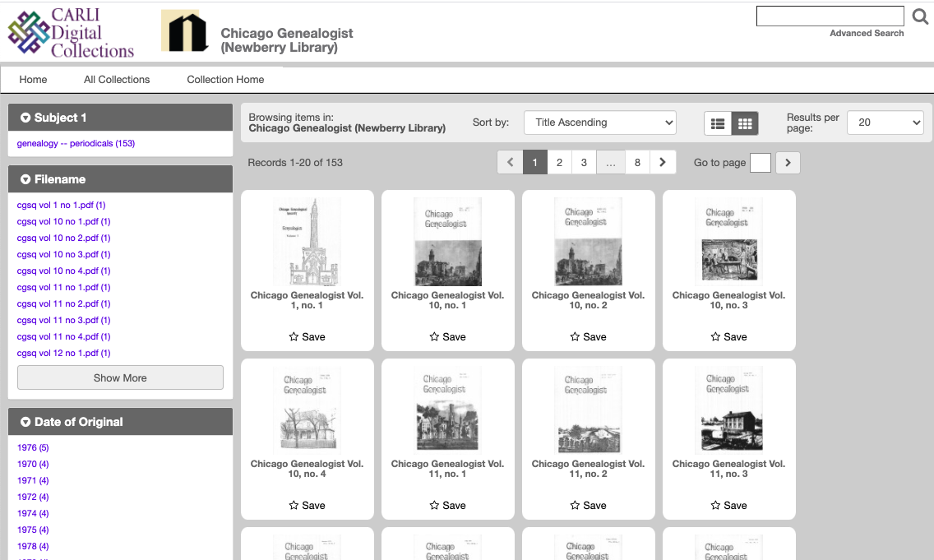
Task: Filter by date 1971 (4)
Action: pyautogui.click(x=33, y=480)
